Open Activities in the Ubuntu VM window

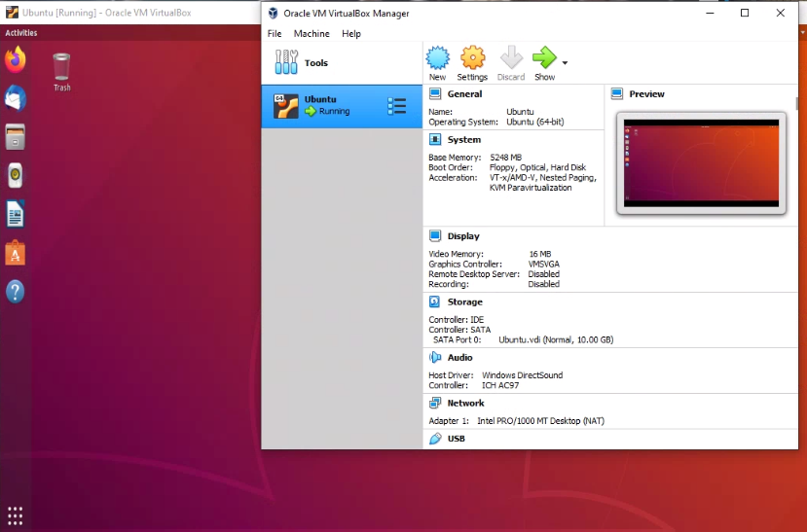(21, 33)
